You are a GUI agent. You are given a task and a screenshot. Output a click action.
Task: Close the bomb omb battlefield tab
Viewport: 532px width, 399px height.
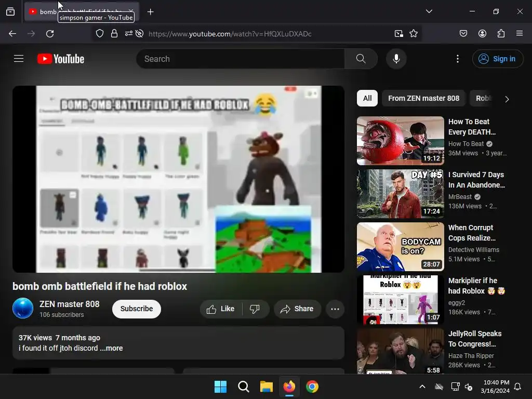[131, 11]
